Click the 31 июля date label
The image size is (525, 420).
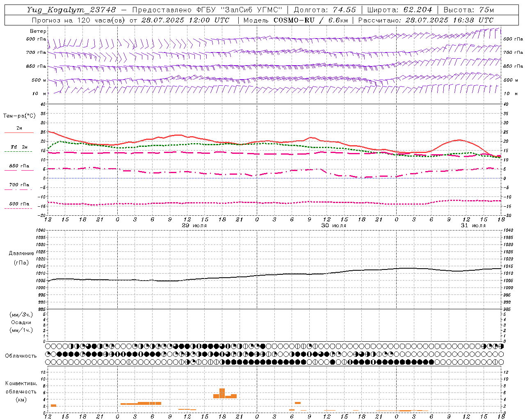(x=473, y=226)
